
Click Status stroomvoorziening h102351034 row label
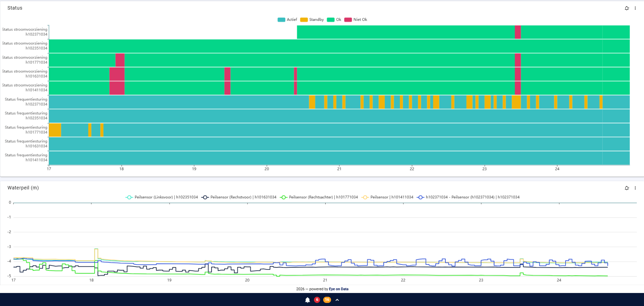pyautogui.click(x=25, y=46)
